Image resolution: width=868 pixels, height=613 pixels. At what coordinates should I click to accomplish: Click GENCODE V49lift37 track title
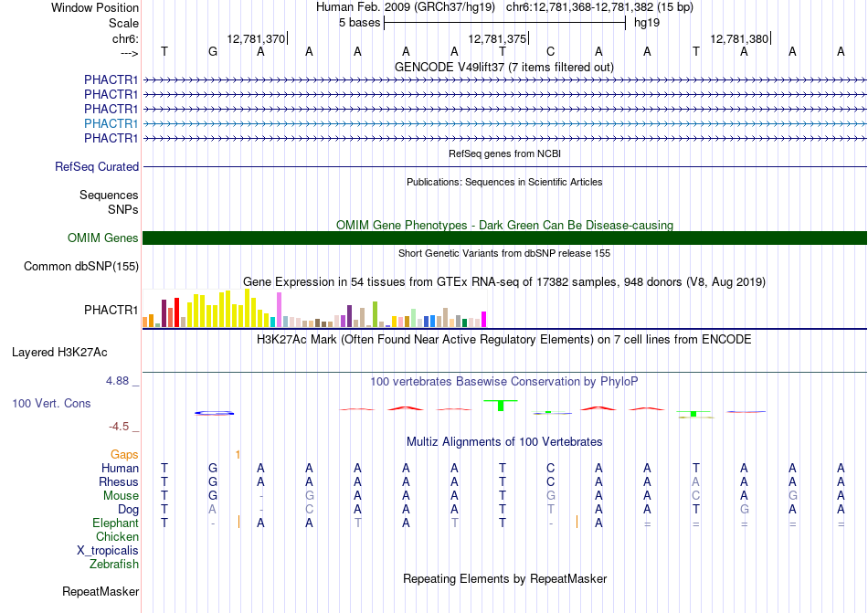tap(504, 67)
